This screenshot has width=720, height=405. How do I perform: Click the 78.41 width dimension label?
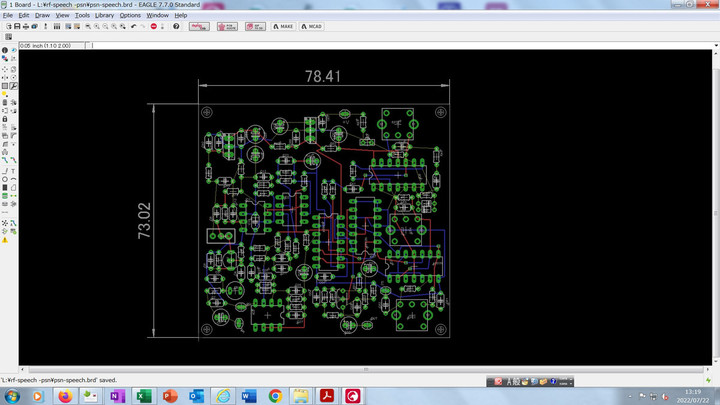point(323,76)
